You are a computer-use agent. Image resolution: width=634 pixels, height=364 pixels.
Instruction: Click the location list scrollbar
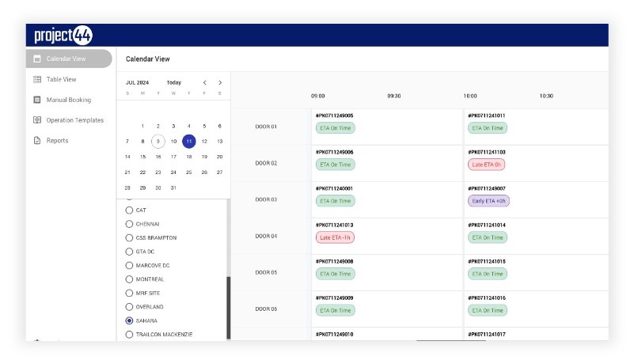[x=229, y=307]
